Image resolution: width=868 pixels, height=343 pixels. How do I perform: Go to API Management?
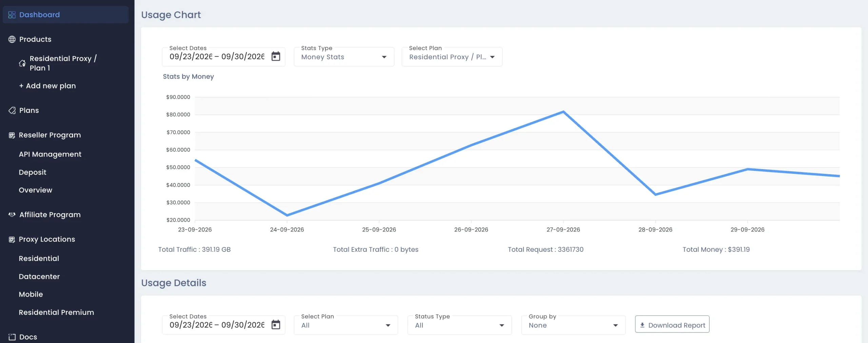[x=50, y=154]
